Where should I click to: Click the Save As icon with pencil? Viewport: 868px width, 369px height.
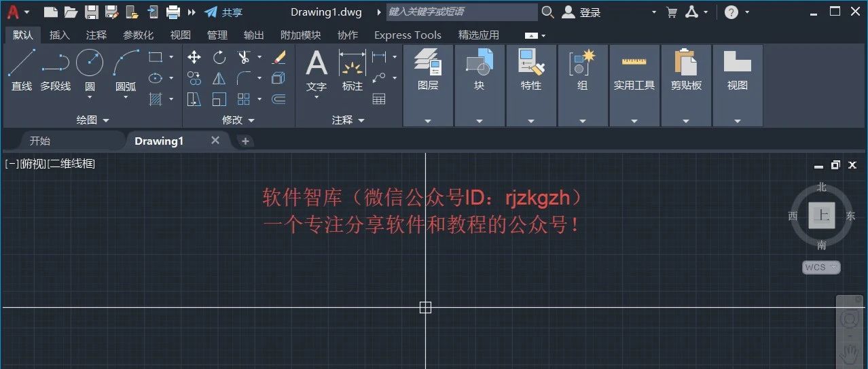[112, 12]
